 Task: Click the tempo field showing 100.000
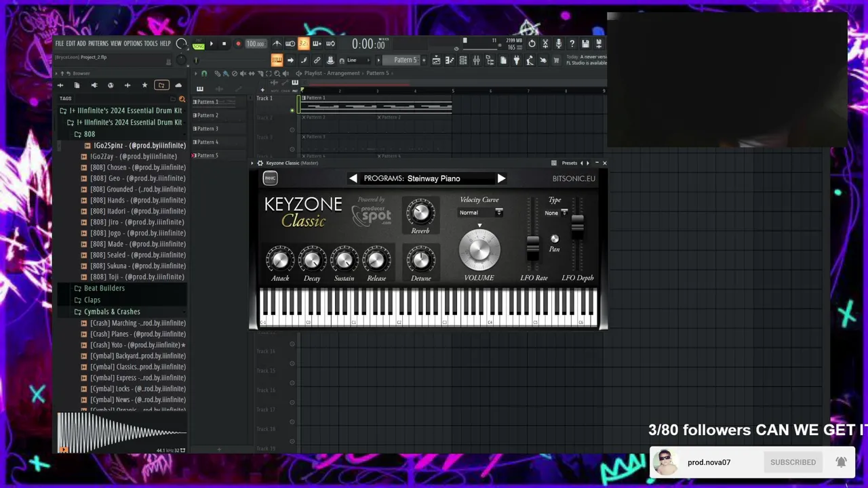point(255,44)
